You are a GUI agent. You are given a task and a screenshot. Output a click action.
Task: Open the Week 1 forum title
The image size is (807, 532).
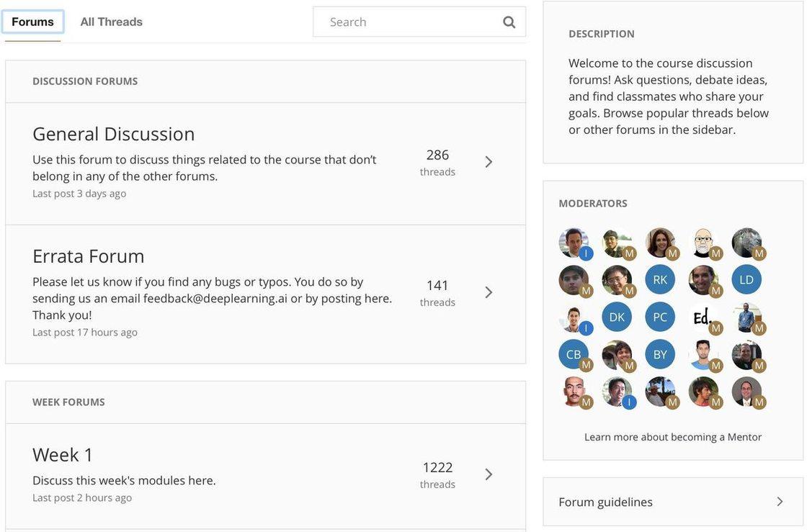click(63, 455)
